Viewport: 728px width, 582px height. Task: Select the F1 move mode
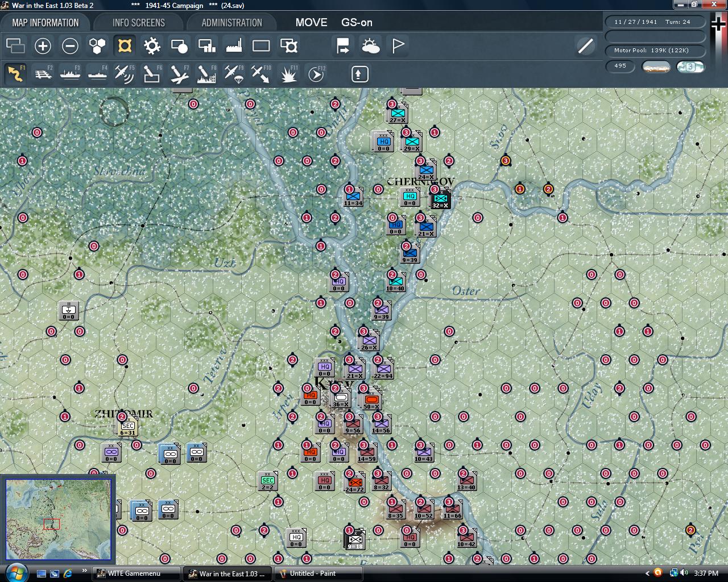click(x=15, y=74)
